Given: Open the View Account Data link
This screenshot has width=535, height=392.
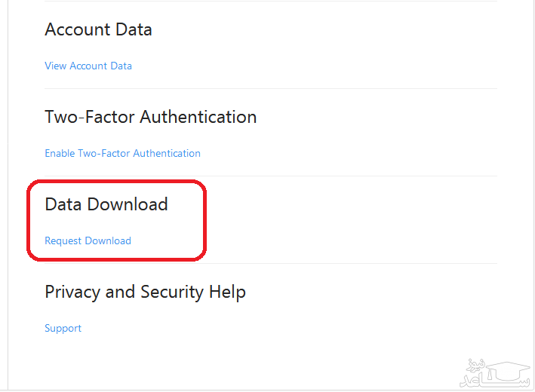Looking at the screenshot, I should (88, 66).
